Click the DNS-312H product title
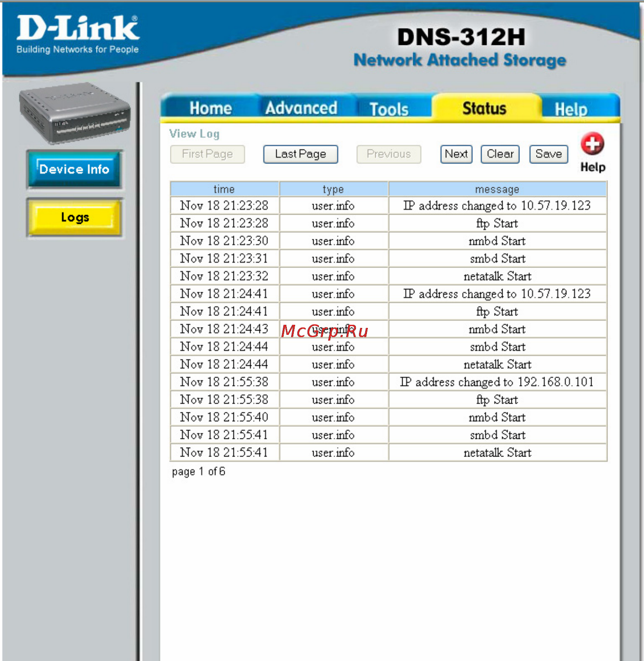Screen dimensions: 644x661 (461, 37)
